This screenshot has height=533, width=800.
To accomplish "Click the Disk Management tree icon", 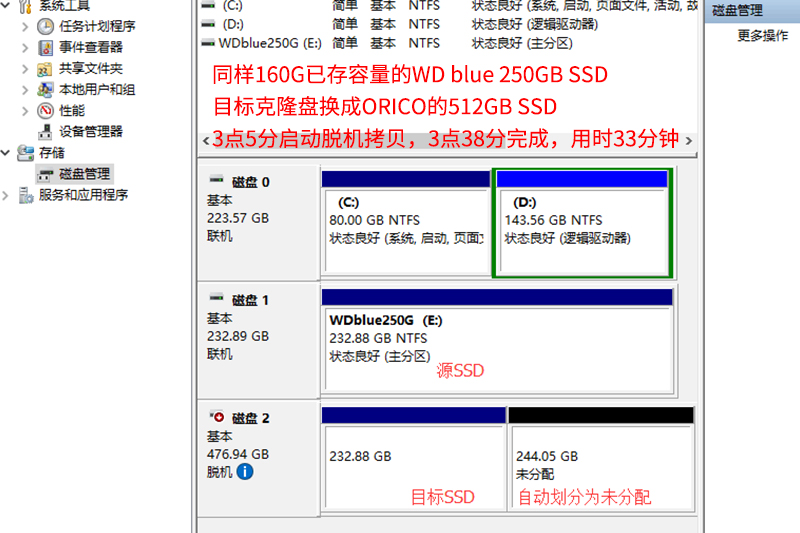I will pos(45,175).
